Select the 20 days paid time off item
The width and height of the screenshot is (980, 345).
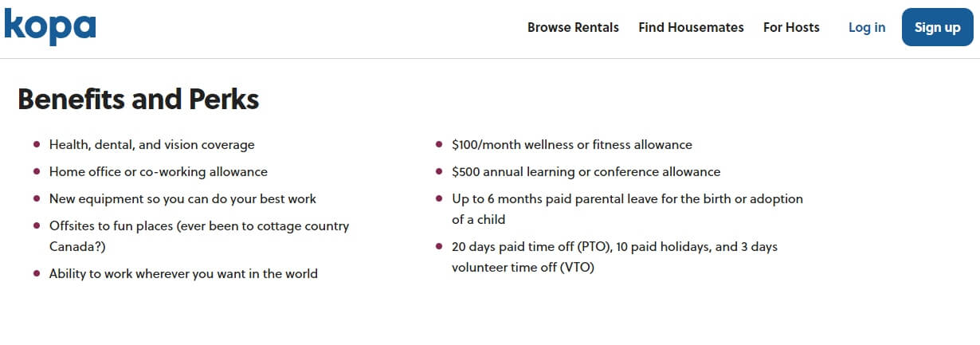[x=614, y=257]
